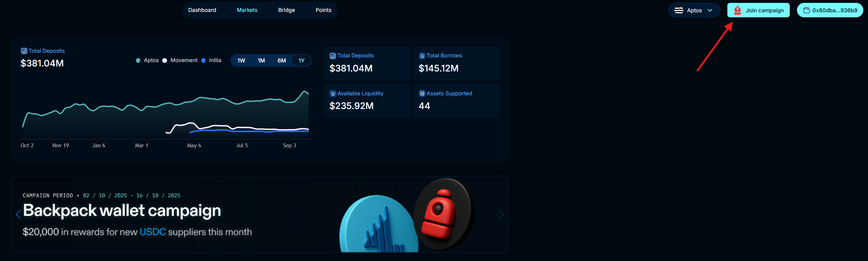Click the chart's Total Deposits icon
The height and width of the screenshot is (261, 868).
[24, 51]
